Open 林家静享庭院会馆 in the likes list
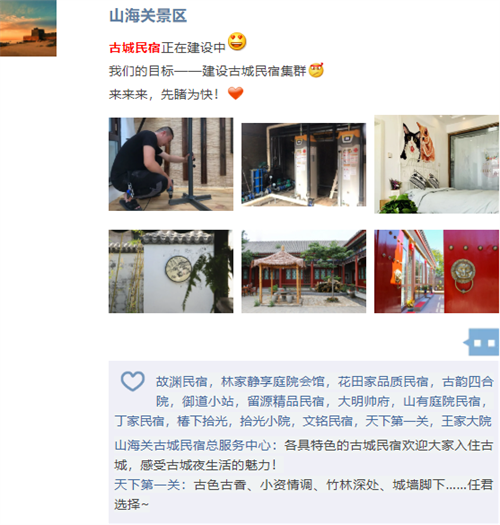500x525 pixels. (x=273, y=382)
